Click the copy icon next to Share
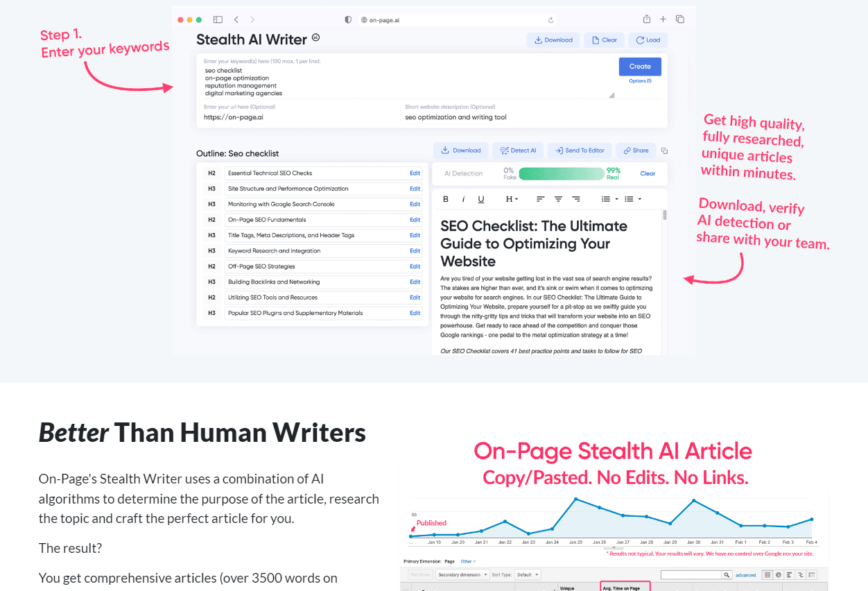Image resolution: width=868 pixels, height=591 pixels. tap(664, 151)
